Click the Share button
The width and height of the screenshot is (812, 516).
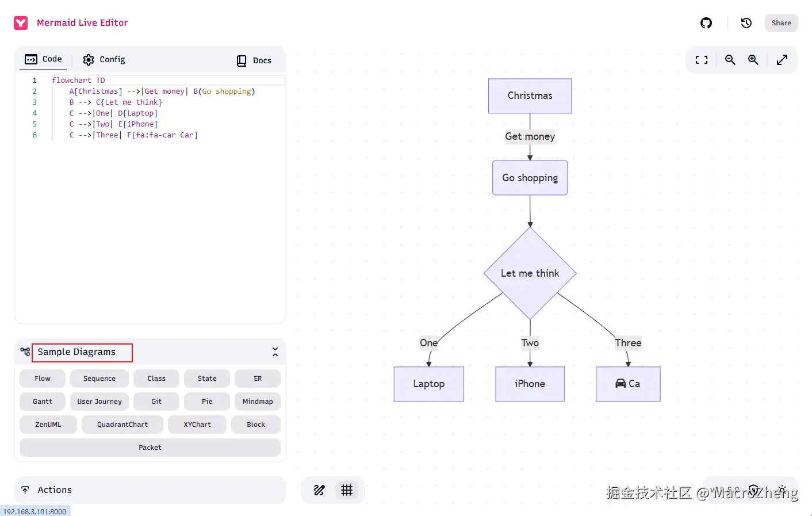pyautogui.click(x=781, y=23)
